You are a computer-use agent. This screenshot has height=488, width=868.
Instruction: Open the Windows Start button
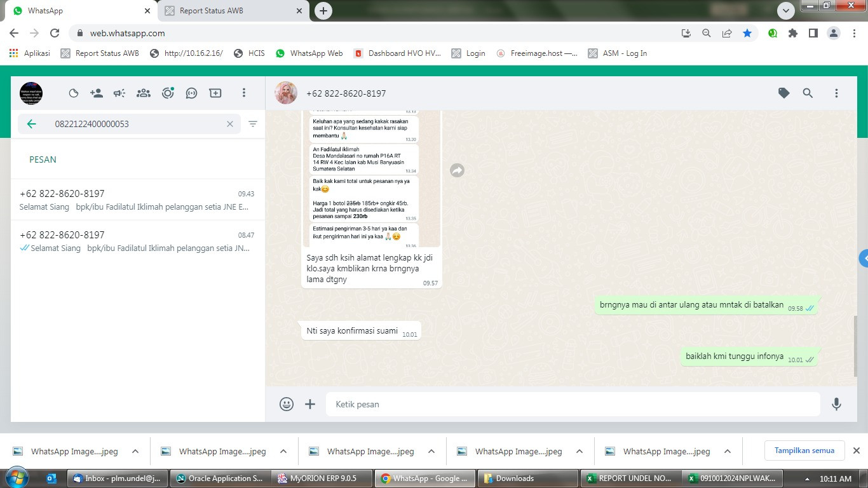(x=17, y=478)
